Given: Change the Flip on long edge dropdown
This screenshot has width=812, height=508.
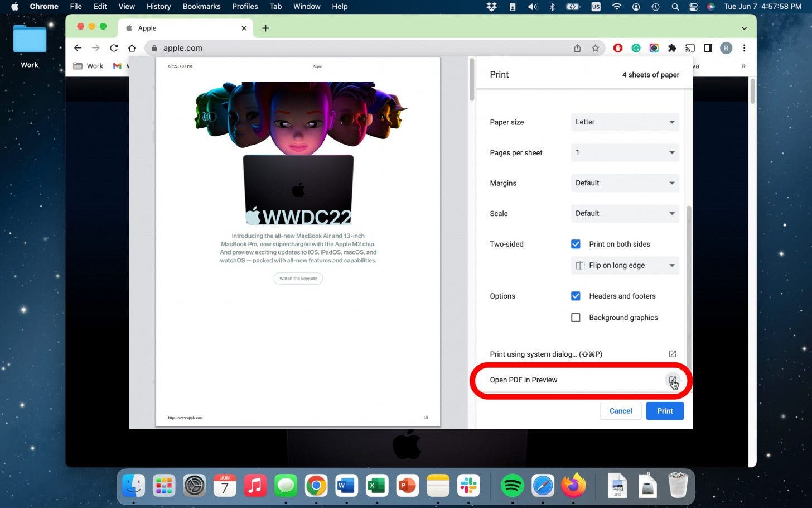Looking at the screenshot, I should 625,265.
